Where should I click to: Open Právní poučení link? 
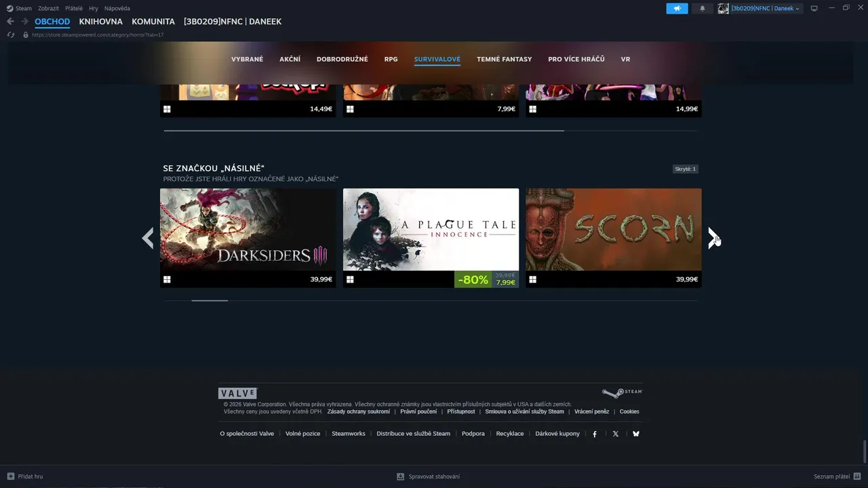tap(418, 411)
